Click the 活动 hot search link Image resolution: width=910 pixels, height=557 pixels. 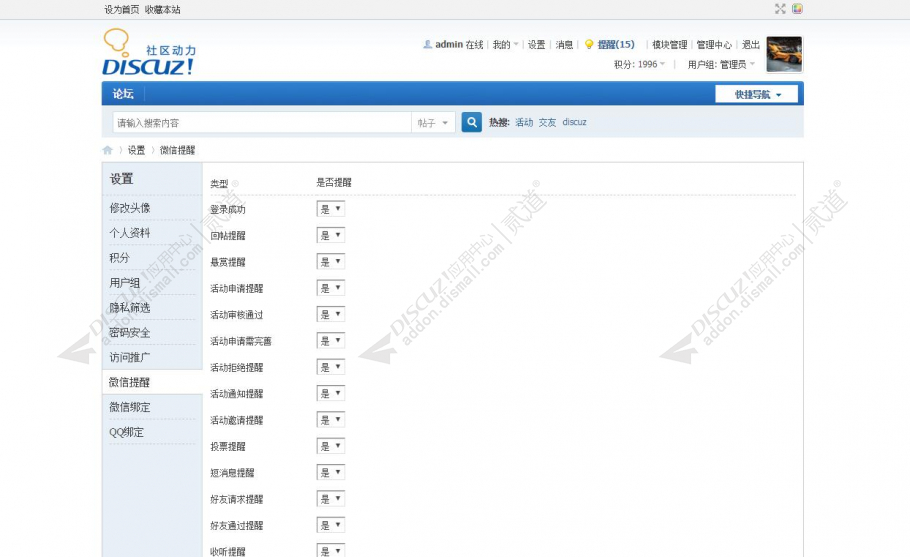tap(524, 122)
